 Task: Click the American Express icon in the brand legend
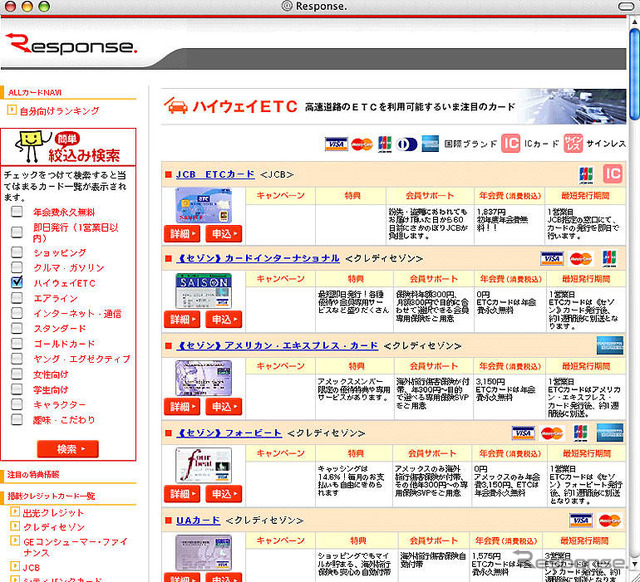coord(430,144)
